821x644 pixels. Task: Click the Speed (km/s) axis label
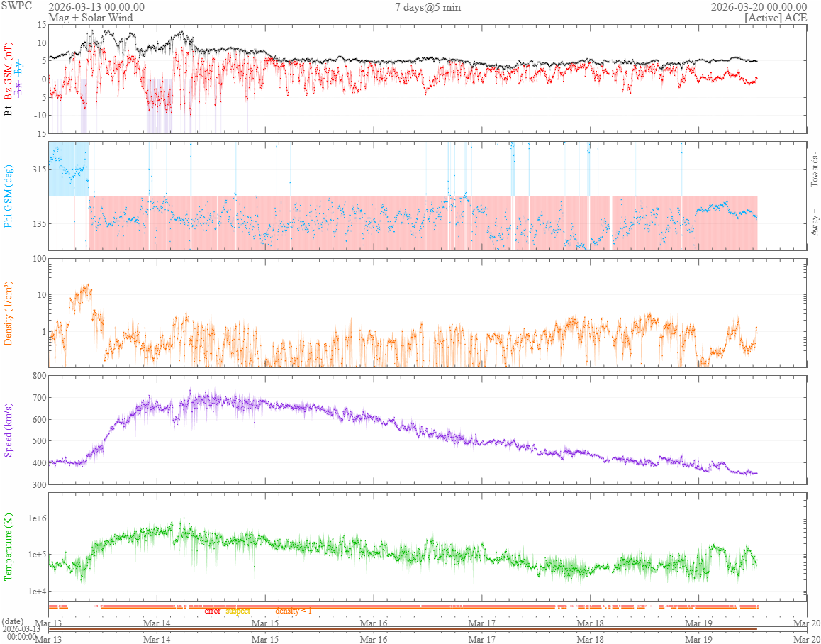8,431
